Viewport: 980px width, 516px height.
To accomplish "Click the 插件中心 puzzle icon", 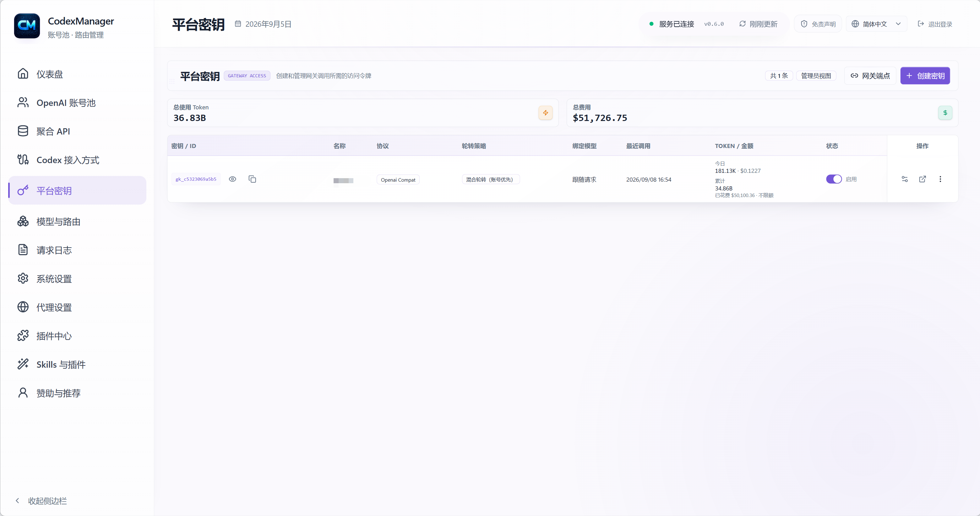I will point(23,336).
